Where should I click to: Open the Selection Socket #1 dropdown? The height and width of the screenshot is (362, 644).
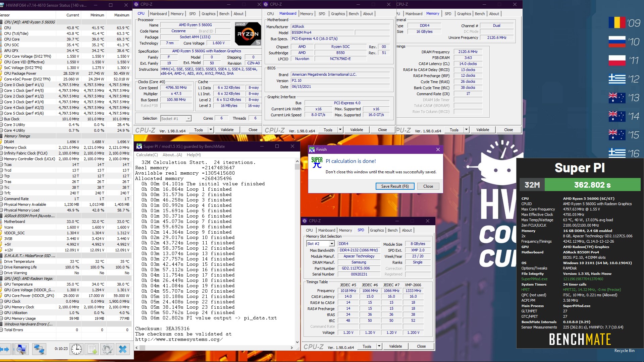(x=189, y=118)
